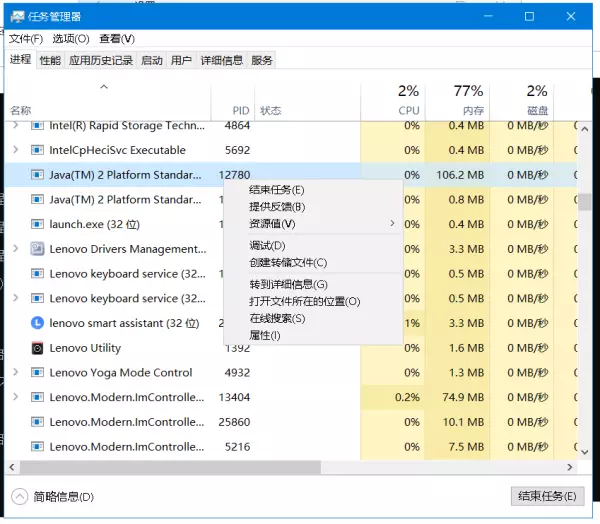Expand Lenovo.Modern.ImController with PID 13404
The height and width of the screenshot is (524, 600).
pyautogui.click(x=15, y=397)
